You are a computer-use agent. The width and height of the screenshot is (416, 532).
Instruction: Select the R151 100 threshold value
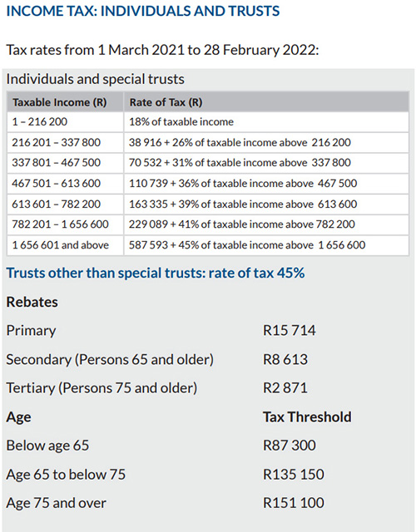click(x=294, y=503)
